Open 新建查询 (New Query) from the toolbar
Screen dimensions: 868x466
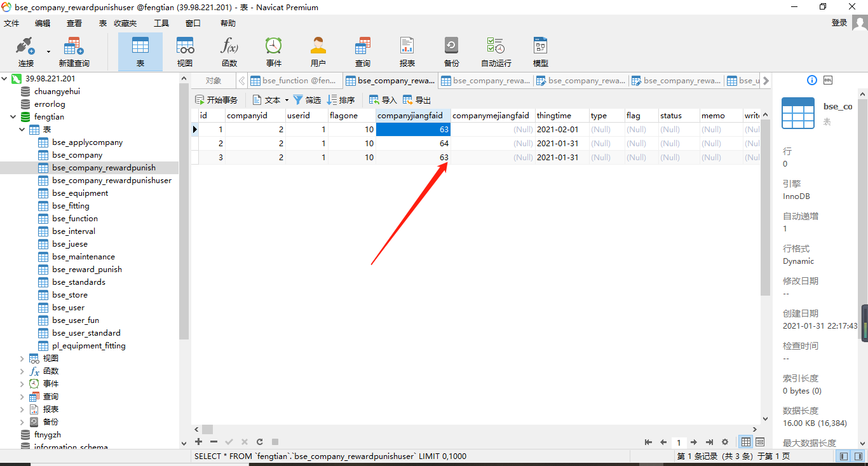(74, 51)
